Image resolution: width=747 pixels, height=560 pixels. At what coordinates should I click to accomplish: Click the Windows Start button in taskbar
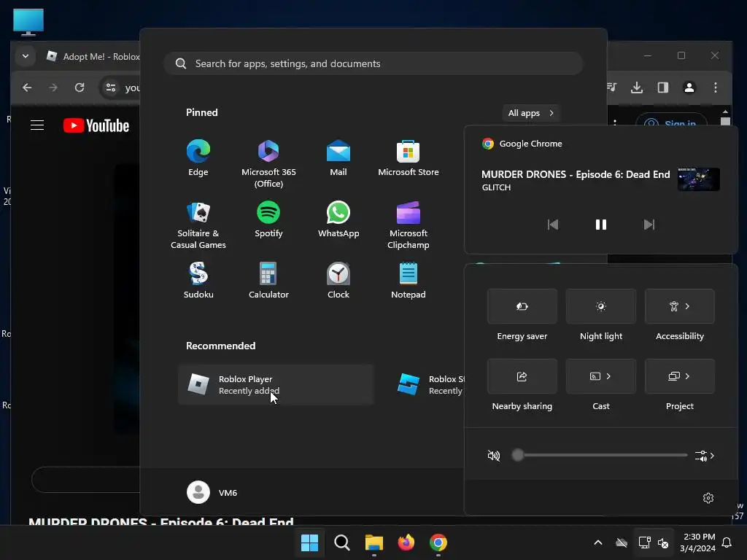(x=309, y=542)
